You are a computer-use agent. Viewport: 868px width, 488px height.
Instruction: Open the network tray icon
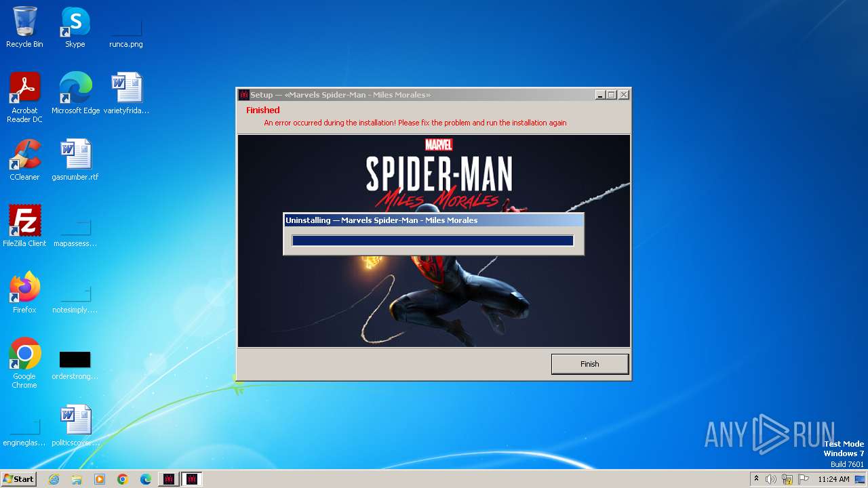coord(787,479)
